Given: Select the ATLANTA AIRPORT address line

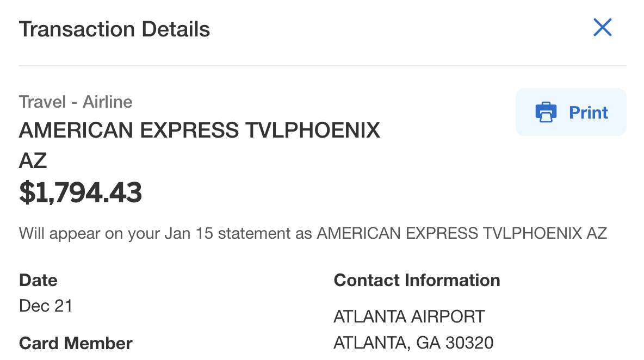Looking at the screenshot, I should click(408, 316).
